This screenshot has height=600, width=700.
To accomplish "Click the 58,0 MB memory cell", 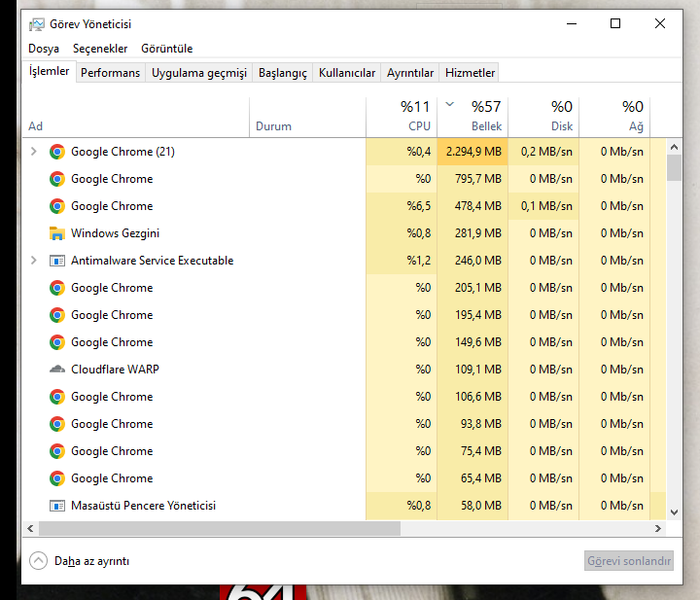I will (472, 506).
